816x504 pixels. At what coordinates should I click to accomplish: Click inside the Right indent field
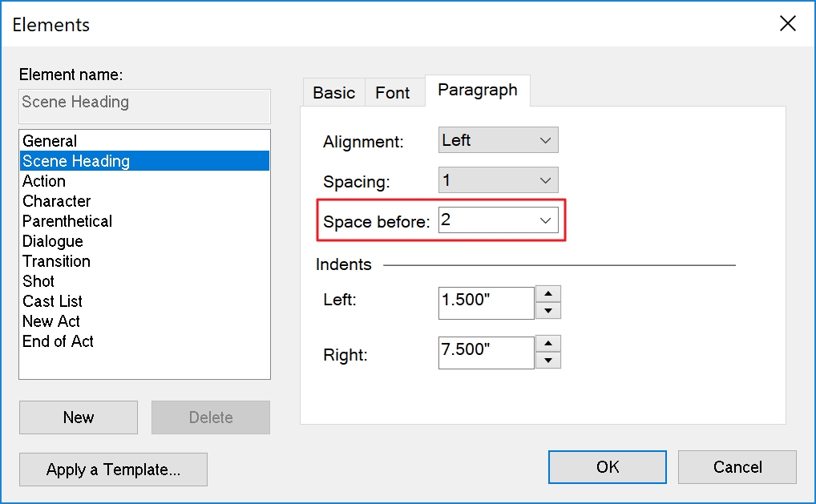[x=486, y=353]
